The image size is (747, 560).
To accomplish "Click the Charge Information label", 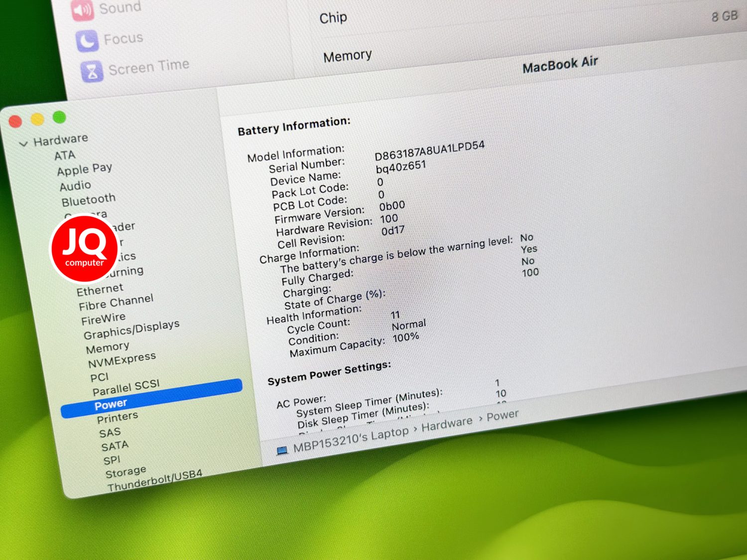I will coord(309,254).
